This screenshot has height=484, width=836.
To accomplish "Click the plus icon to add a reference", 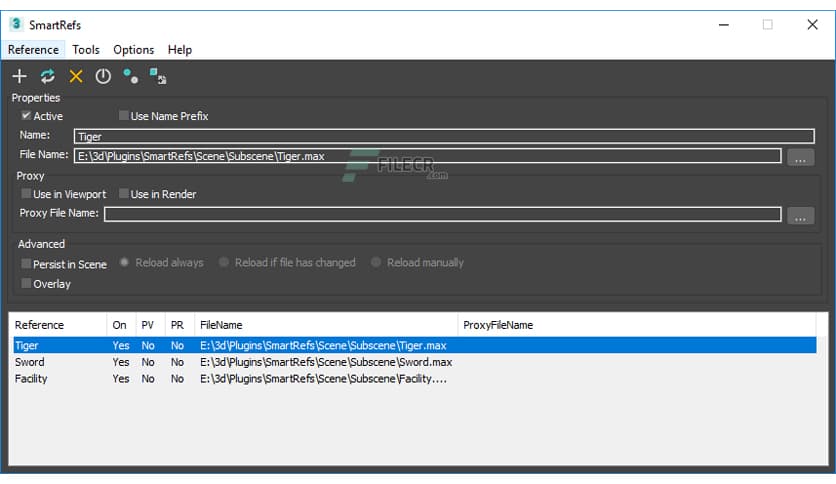I will (x=19, y=76).
